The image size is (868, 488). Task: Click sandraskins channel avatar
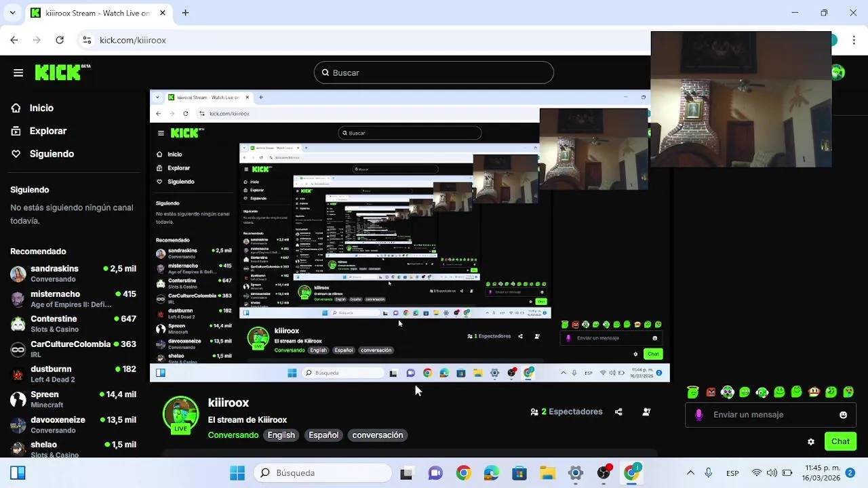18,274
